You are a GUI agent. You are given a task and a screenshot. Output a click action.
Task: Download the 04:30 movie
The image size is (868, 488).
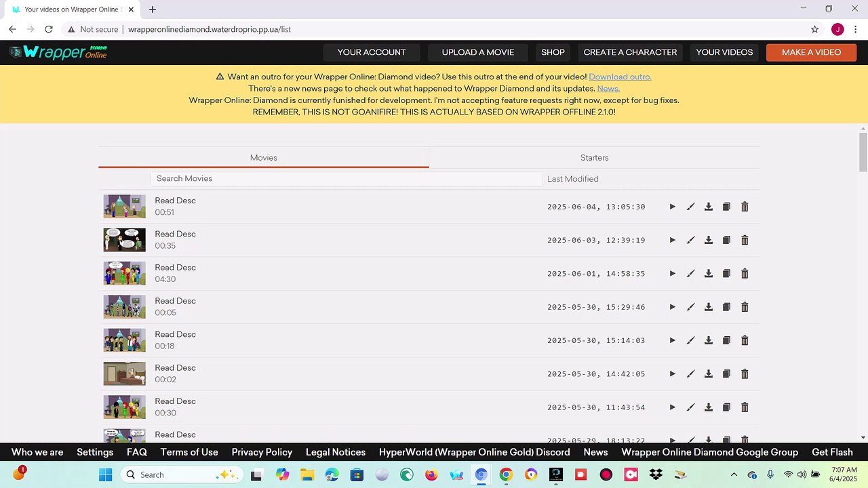[709, 274]
